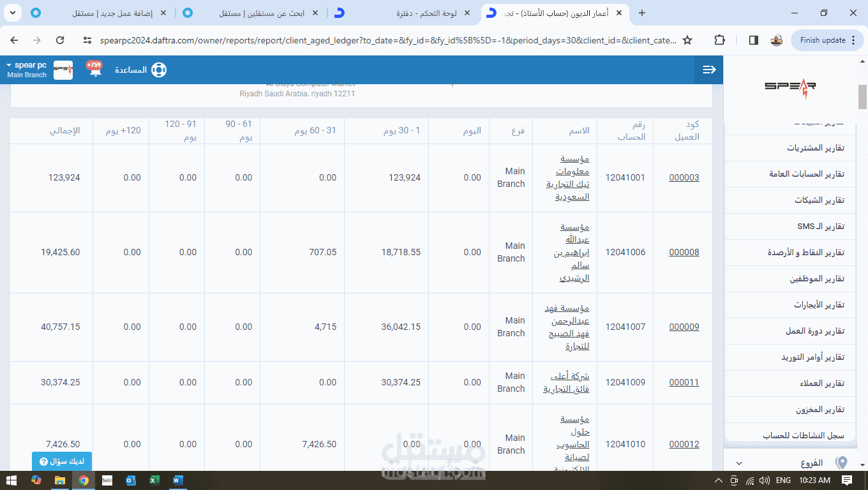Click the الفروع location pin icon
This screenshot has width=868, height=490.
point(841,463)
